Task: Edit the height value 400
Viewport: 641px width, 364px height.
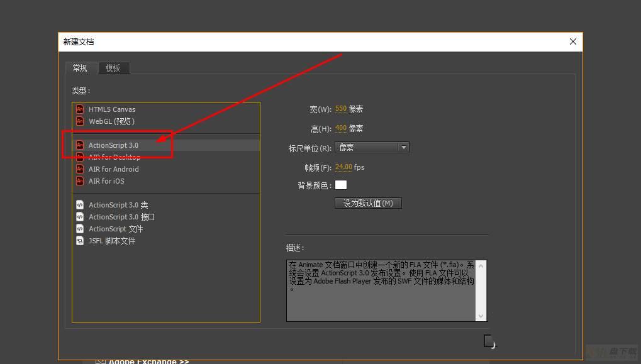Action: point(340,128)
